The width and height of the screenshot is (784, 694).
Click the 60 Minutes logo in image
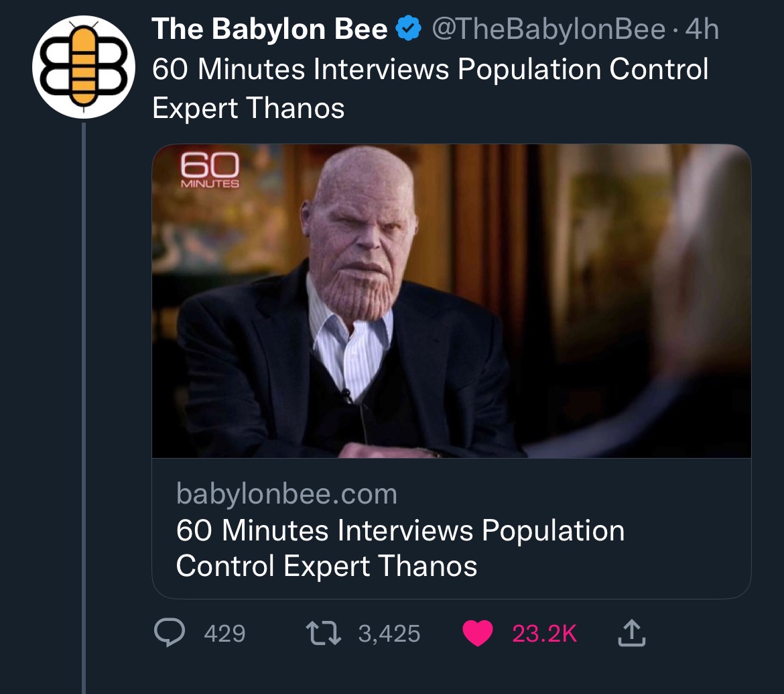point(210,170)
